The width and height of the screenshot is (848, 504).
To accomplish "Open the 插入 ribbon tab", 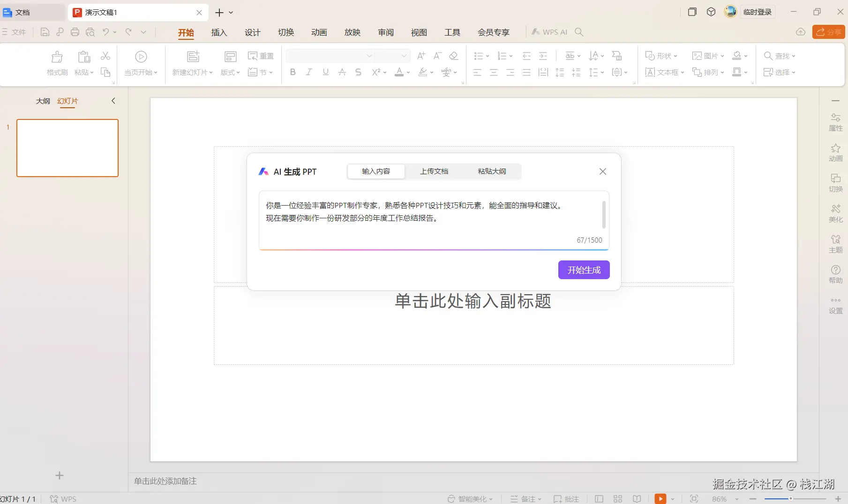I will click(219, 32).
